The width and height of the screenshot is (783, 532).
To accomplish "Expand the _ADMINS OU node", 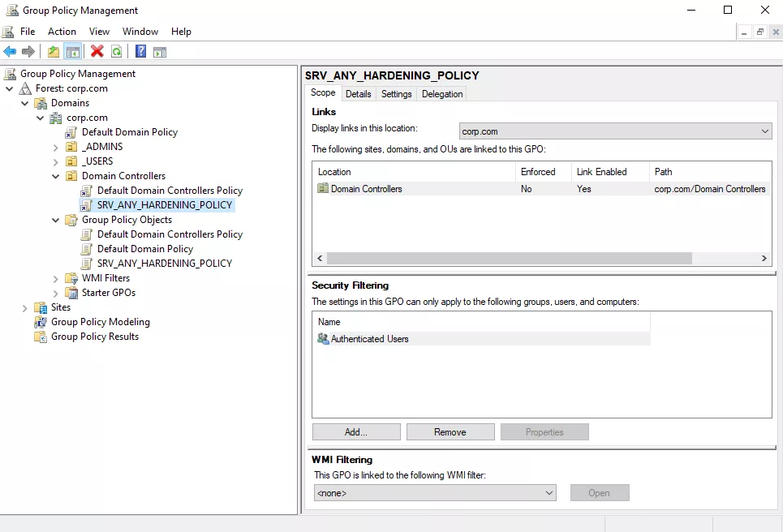I will click(56, 148).
